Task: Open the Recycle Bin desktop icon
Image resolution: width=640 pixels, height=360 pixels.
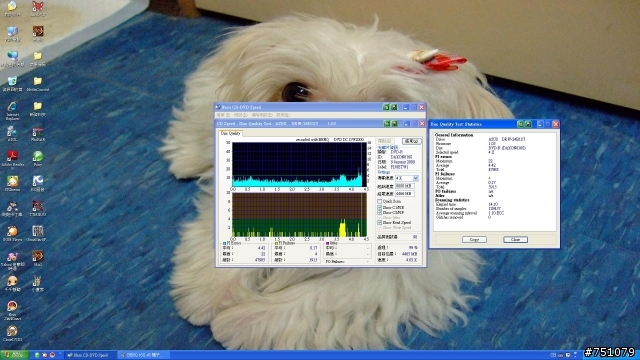Action: 12,84
